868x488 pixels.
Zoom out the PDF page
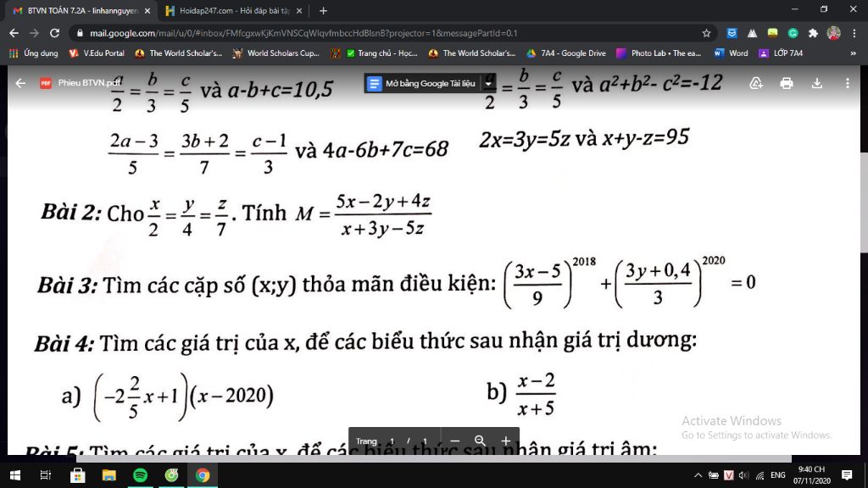tap(454, 441)
